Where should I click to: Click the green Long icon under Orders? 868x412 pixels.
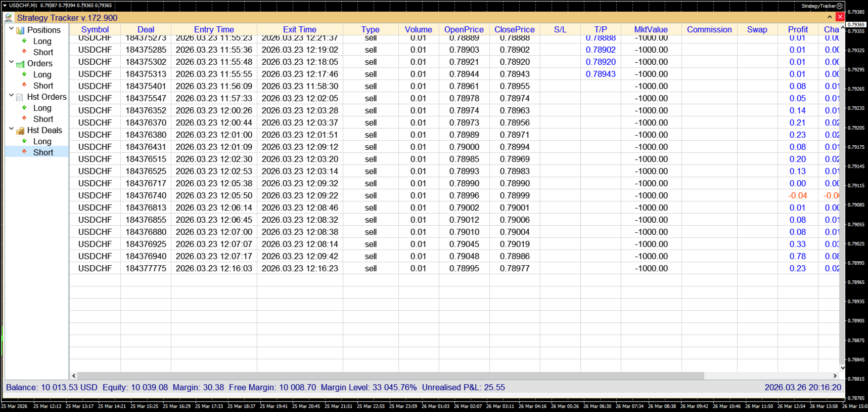(x=24, y=74)
